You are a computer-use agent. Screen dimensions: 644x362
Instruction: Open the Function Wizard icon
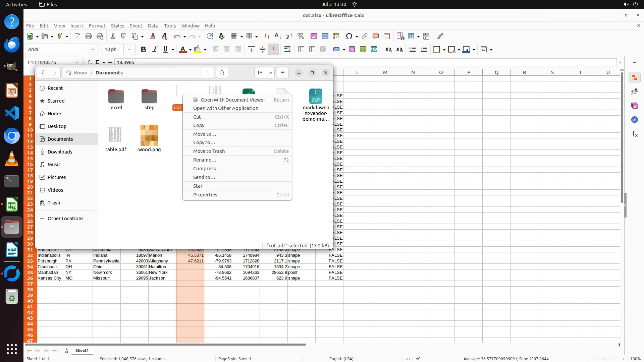90,62
